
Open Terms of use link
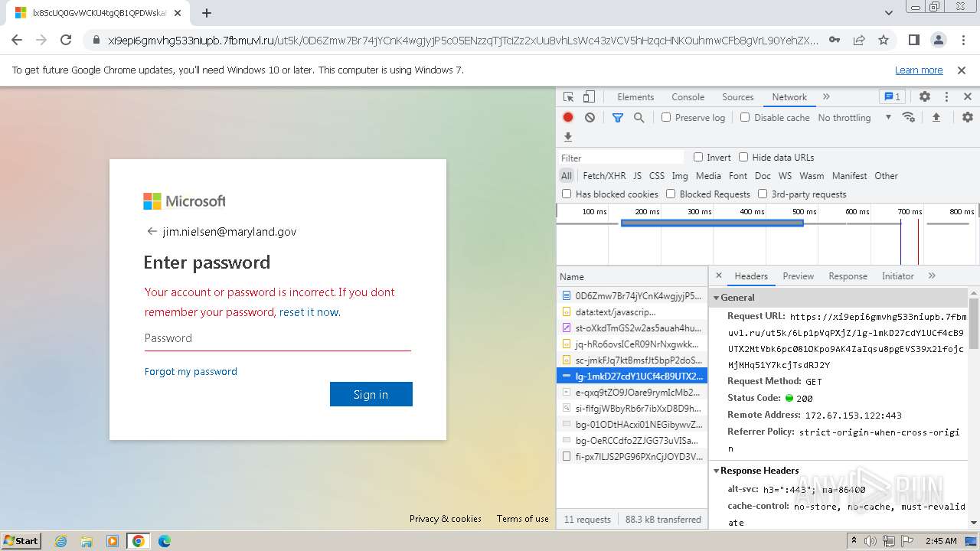(x=523, y=518)
